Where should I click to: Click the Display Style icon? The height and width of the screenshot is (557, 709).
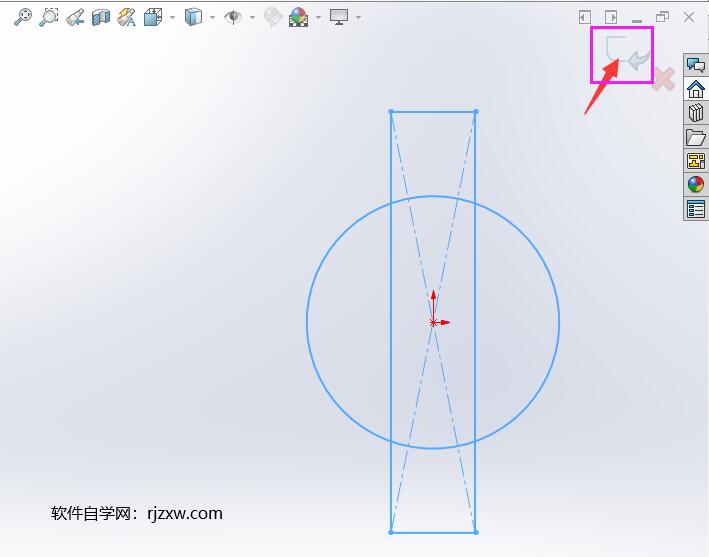click(x=194, y=17)
